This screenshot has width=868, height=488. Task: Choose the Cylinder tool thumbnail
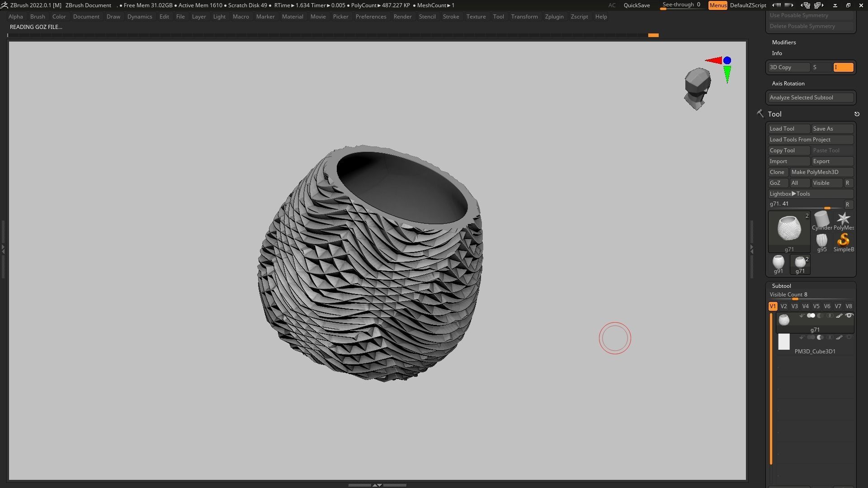coord(821,220)
